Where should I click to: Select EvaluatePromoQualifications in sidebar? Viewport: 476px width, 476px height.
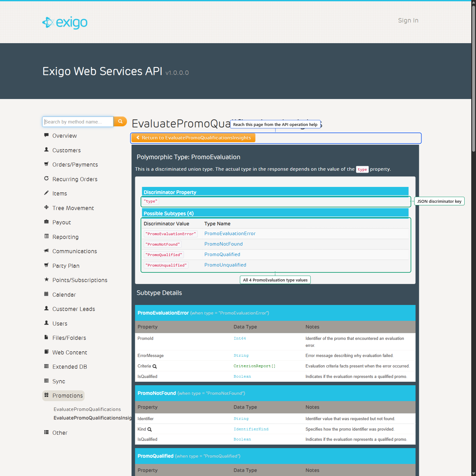[87, 409]
